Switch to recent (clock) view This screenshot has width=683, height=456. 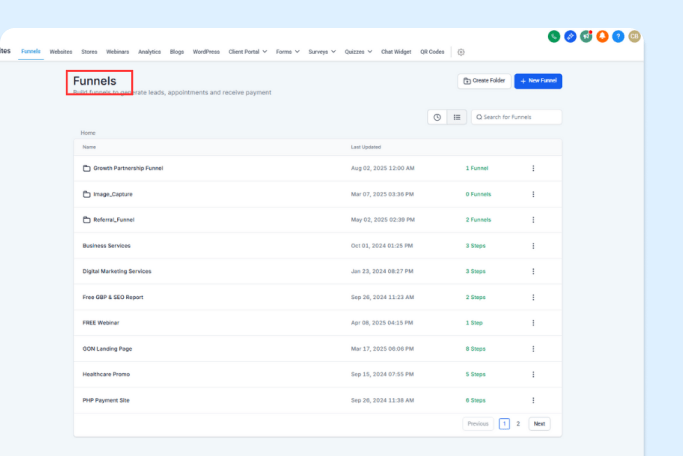(x=437, y=117)
